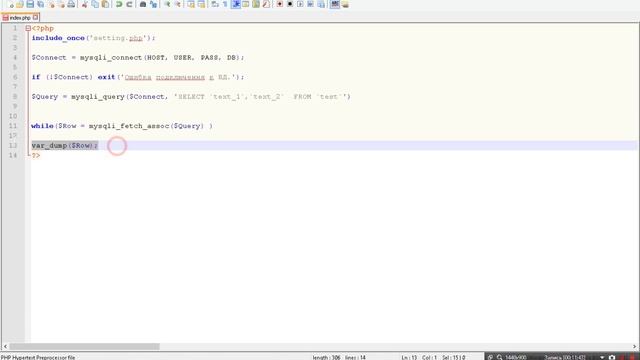Click the Playback macro icon
This screenshot has width=640, height=360.
(300, 4)
